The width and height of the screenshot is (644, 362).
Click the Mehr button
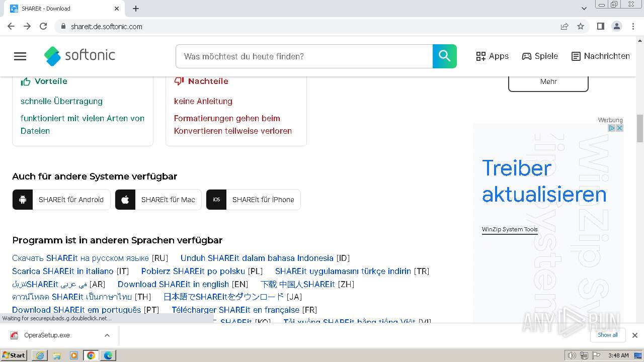tap(548, 81)
